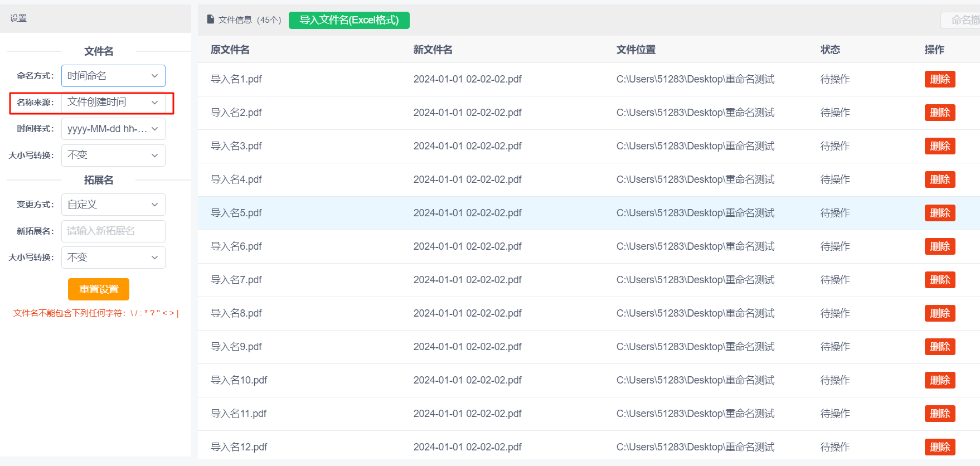Viewport: 980px width, 466px height.
Task: Delete the row 导入名3.pdf
Action: pyautogui.click(x=940, y=146)
